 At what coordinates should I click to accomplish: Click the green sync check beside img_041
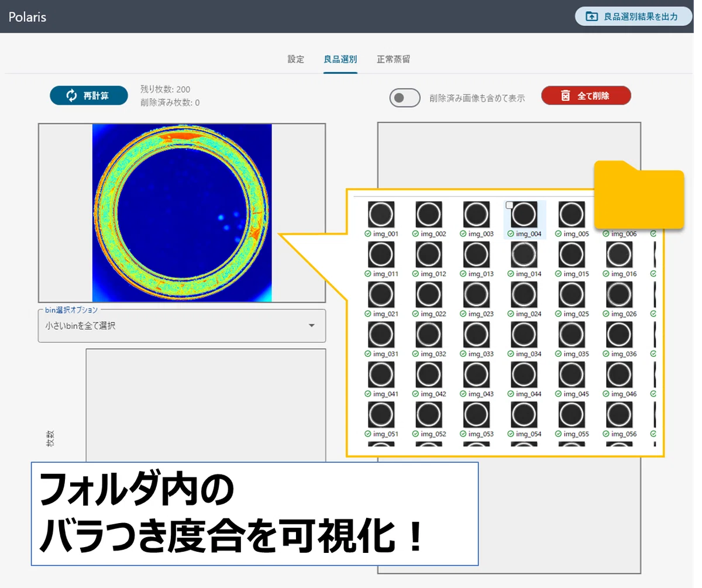pos(367,394)
